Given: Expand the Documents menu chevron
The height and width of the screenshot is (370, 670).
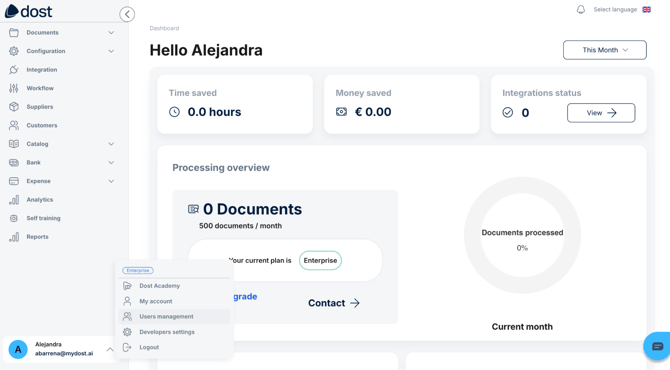Looking at the screenshot, I should [111, 32].
